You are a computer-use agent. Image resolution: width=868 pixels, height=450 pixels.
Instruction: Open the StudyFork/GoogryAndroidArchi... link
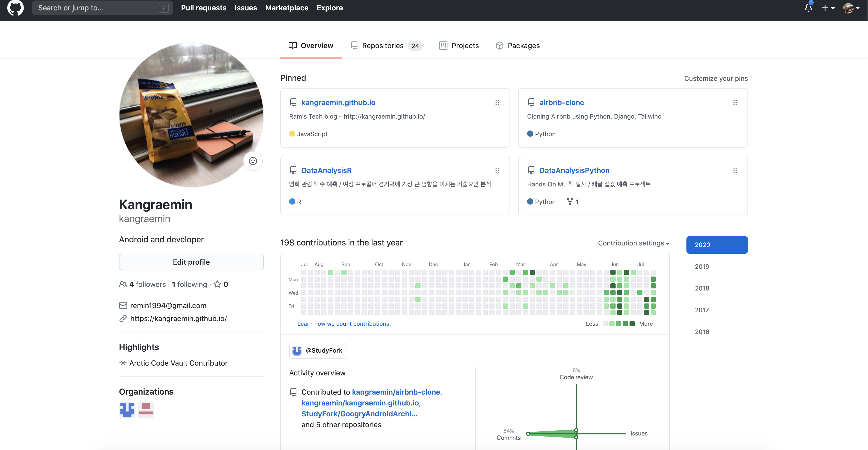coord(359,413)
